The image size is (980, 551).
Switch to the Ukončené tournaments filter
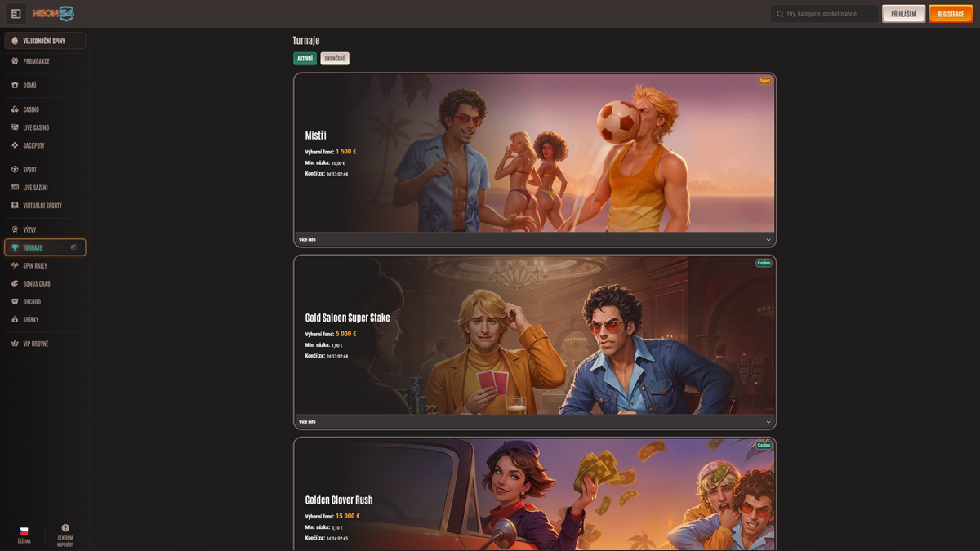click(335, 59)
